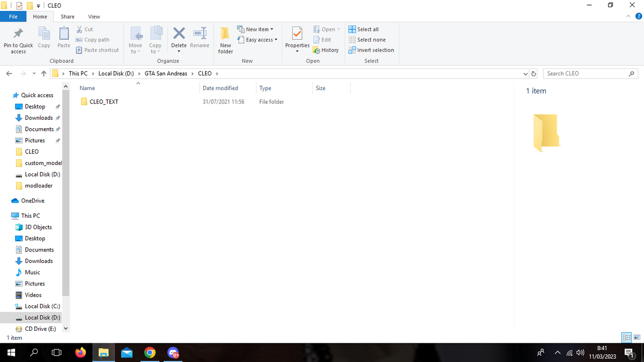This screenshot has width=644, height=362.
Task: Open the File menu tab
Action: tap(13, 17)
